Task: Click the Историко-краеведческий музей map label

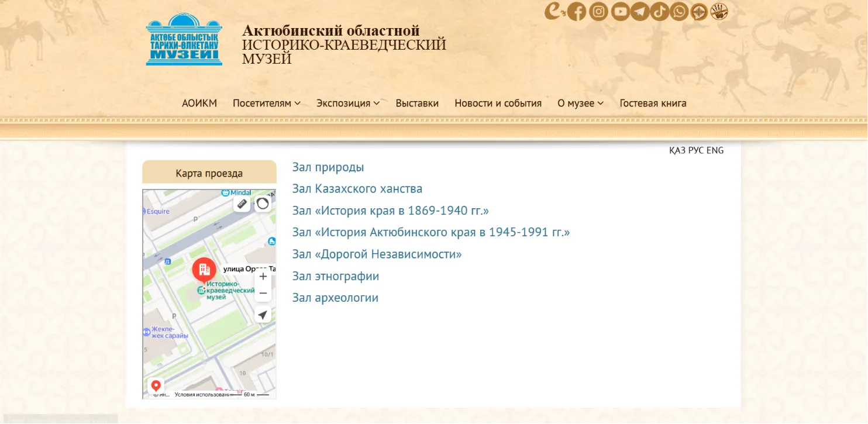Action: (x=230, y=291)
